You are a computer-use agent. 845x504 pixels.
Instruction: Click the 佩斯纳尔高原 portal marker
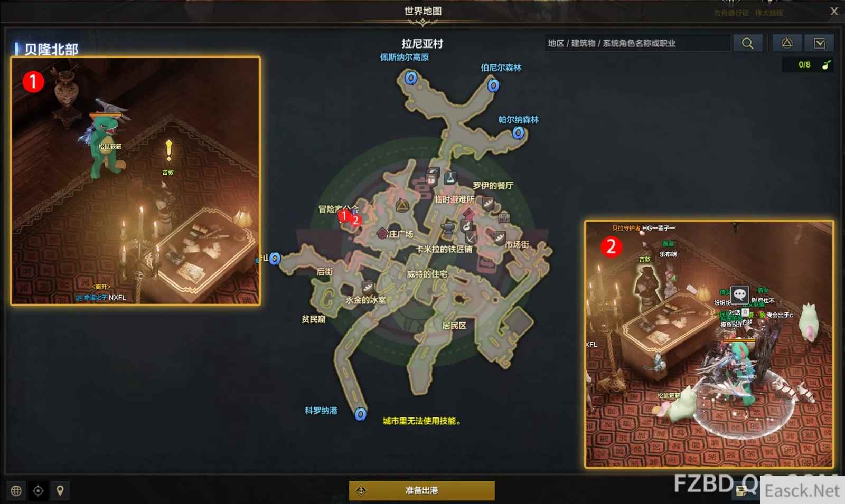click(411, 78)
